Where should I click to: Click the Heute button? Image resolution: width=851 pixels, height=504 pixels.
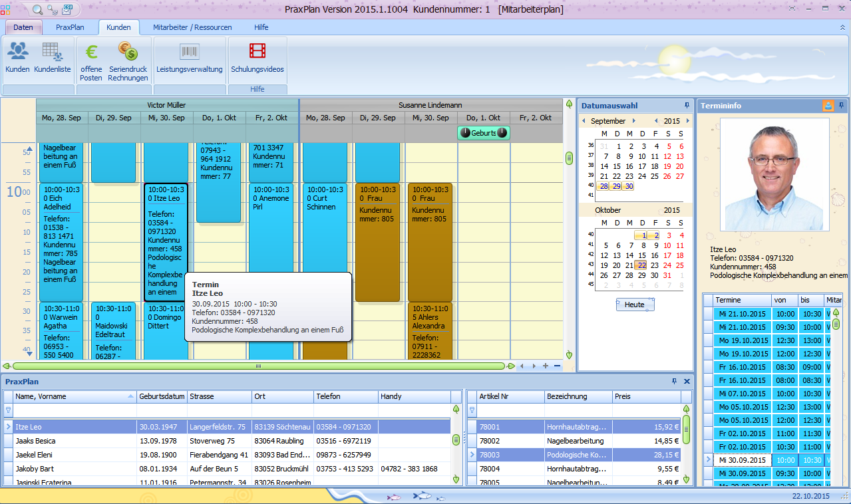(635, 305)
